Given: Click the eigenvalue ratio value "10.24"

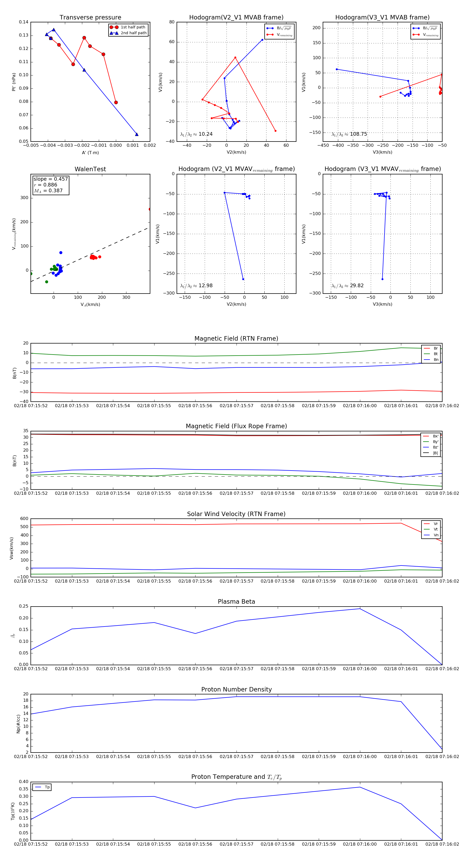Looking at the screenshot, I should [x=205, y=134].
